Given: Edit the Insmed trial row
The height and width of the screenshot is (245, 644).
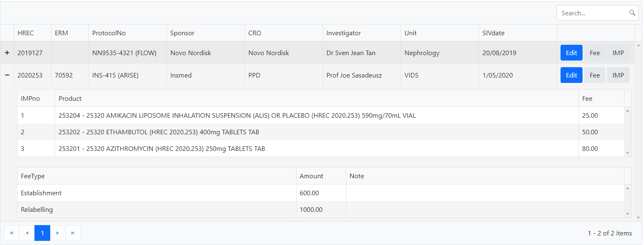Looking at the screenshot, I should (x=571, y=75).
